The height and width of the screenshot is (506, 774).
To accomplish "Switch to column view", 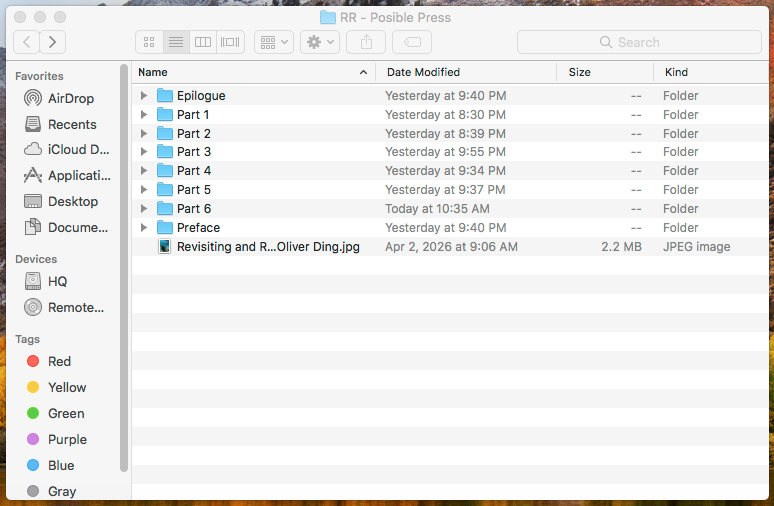I will (x=203, y=42).
